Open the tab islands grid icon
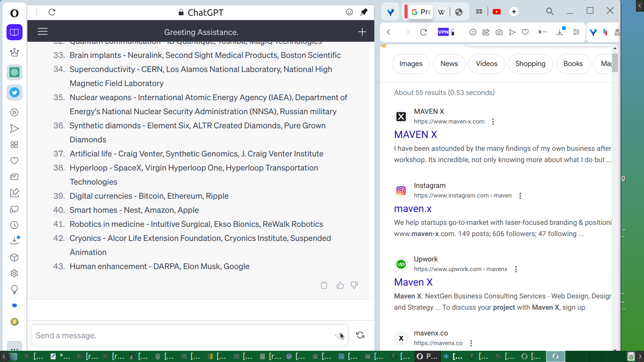The image size is (644, 362). click(479, 12)
